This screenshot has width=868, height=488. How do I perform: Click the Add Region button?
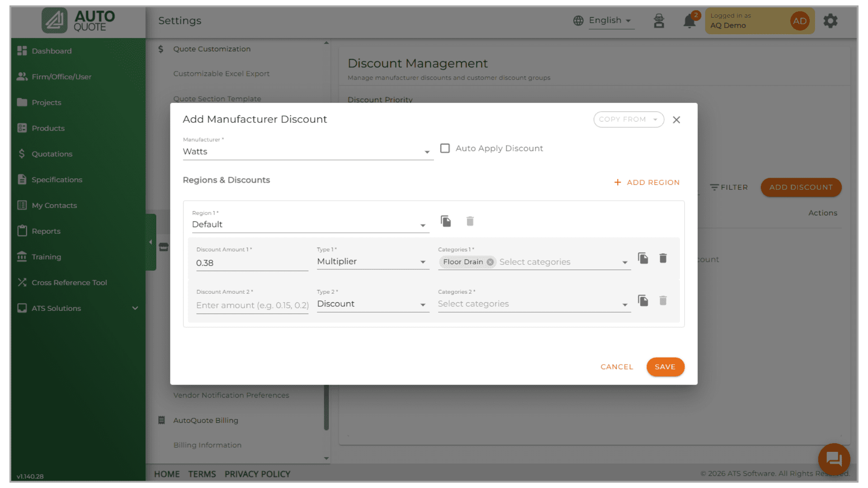click(x=647, y=182)
